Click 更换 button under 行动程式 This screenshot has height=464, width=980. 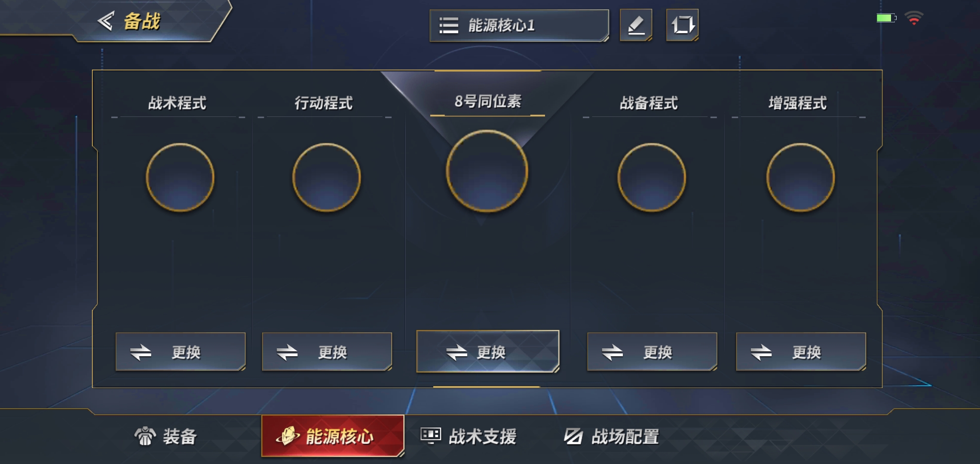[327, 351]
